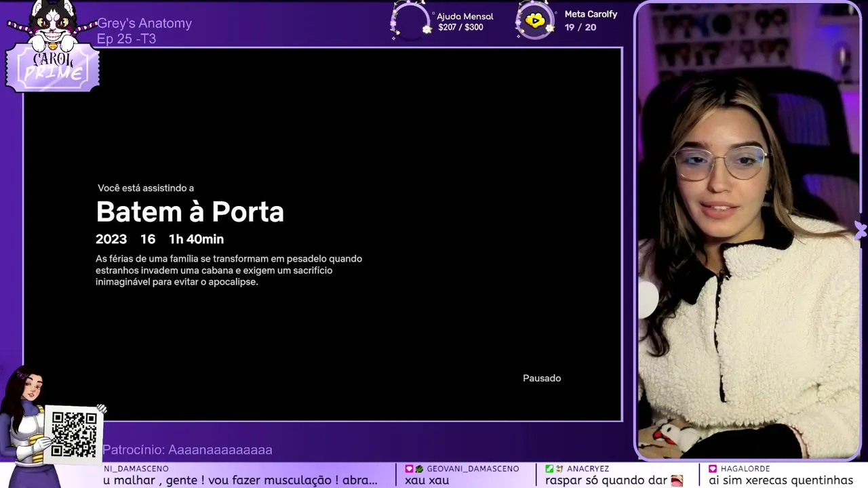Viewport: 868px width, 488px height.
Task: Click the 'xau xau' chat message
Action: [x=427, y=481]
